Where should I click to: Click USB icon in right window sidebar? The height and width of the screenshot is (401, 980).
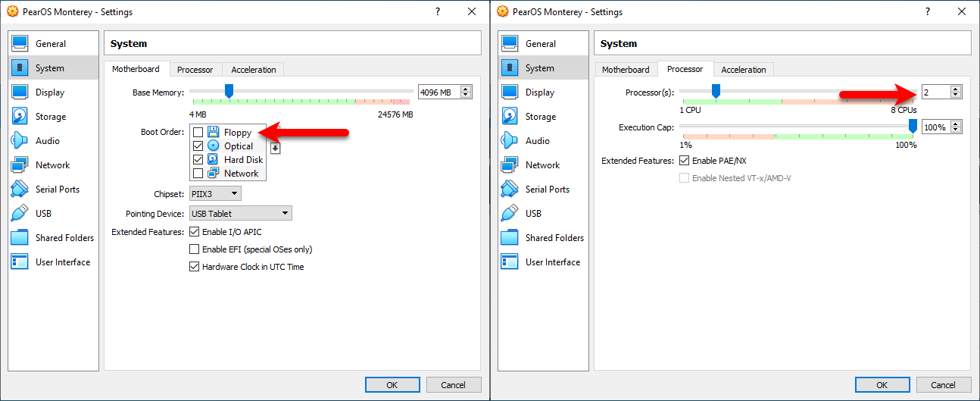tap(510, 213)
